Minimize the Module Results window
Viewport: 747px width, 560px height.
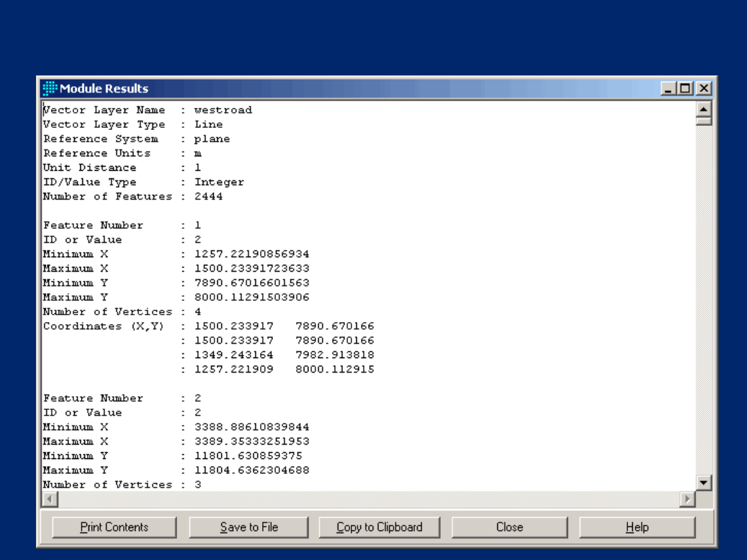668,88
